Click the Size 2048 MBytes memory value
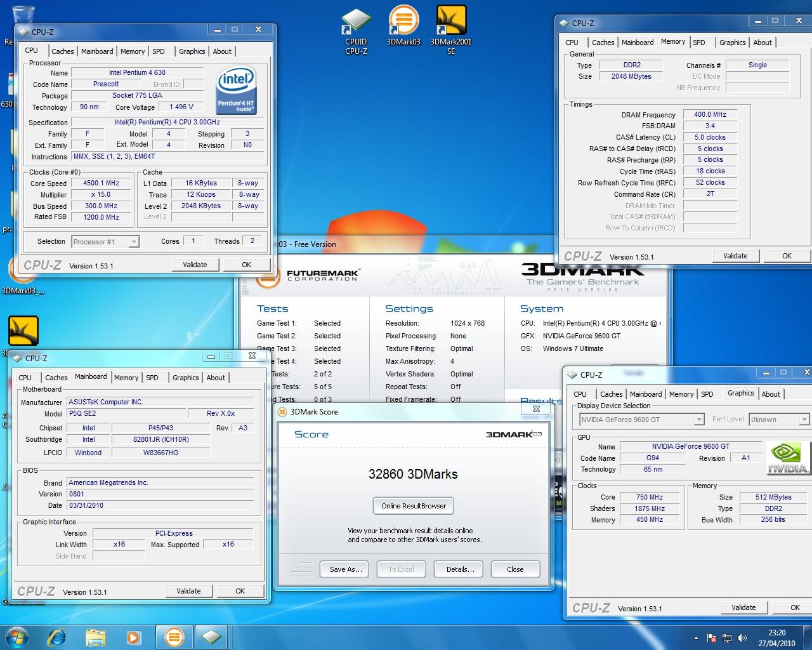 (x=631, y=76)
